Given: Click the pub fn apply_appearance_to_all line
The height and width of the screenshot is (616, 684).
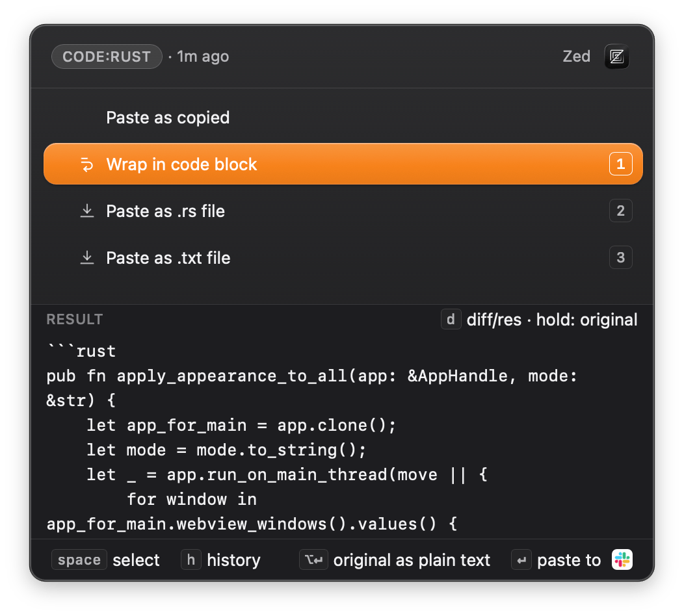Looking at the screenshot, I should tap(312, 376).
